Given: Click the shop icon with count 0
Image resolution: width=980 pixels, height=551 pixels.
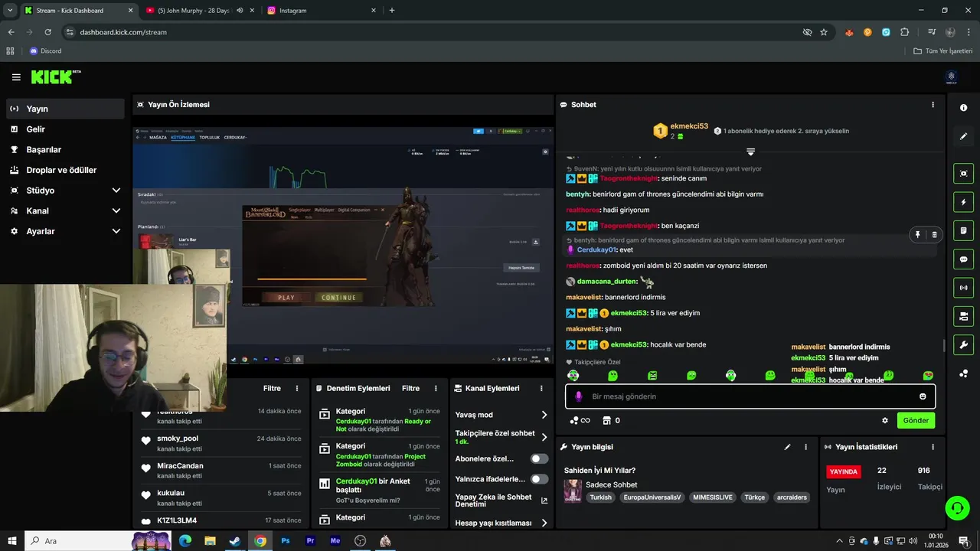Looking at the screenshot, I should 611,420.
